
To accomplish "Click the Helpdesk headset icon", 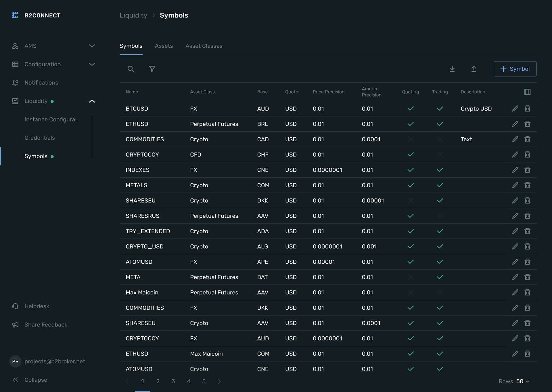I will [x=16, y=306].
